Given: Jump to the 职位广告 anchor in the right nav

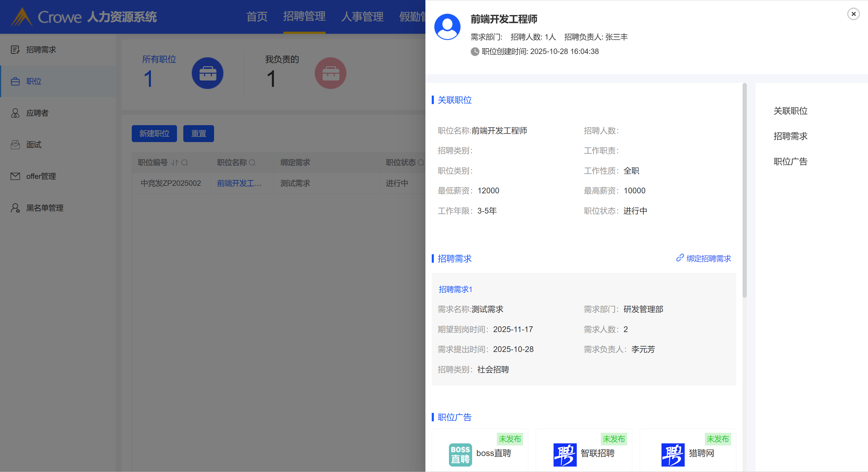Looking at the screenshot, I should pyautogui.click(x=790, y=161).
